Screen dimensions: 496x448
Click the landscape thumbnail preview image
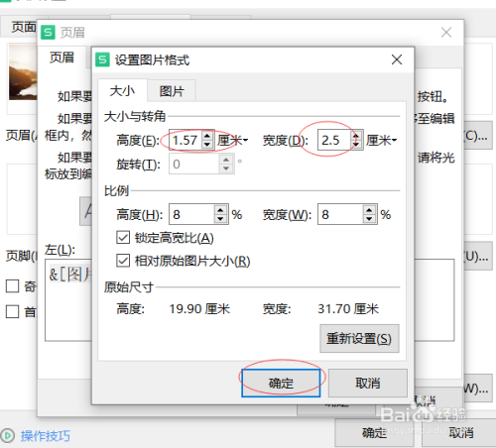click(x=23, y=71)
